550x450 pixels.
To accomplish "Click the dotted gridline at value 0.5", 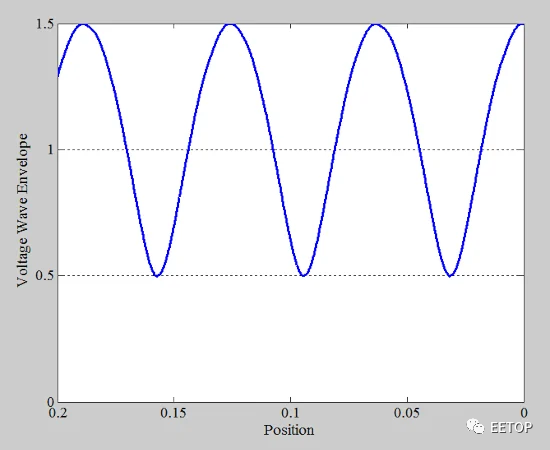I will 291,276.
